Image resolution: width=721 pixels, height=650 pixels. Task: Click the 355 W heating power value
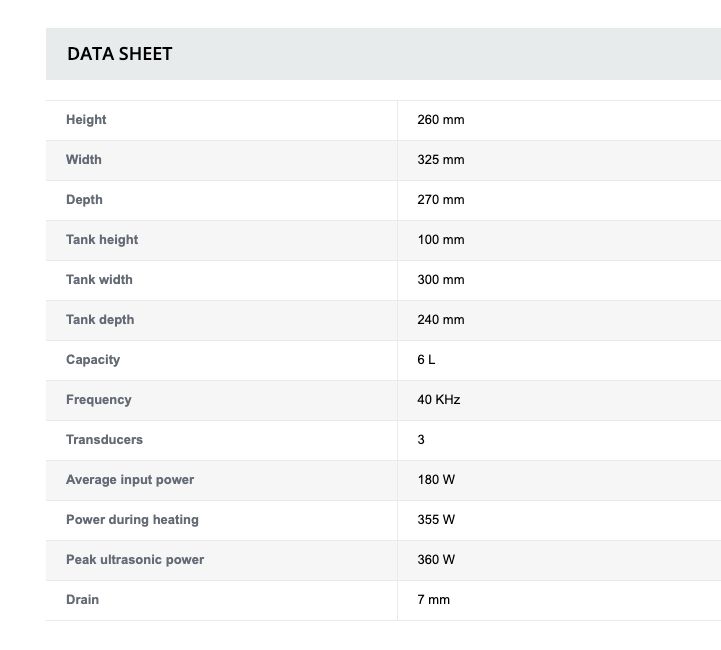coord(436,520)
